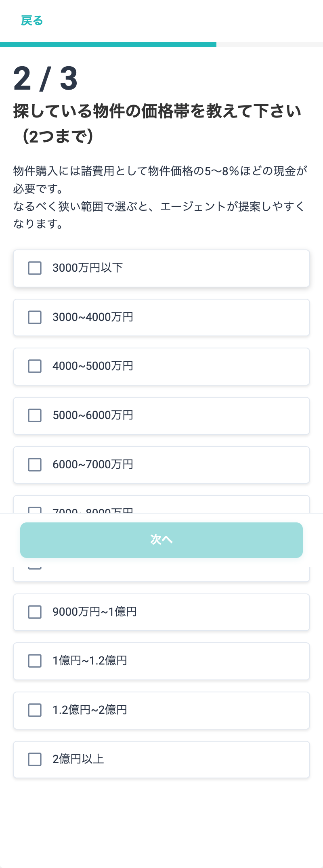Check the 2億円以上 checkbox
This screenshot has height=868, width=323.
point(35,759)
